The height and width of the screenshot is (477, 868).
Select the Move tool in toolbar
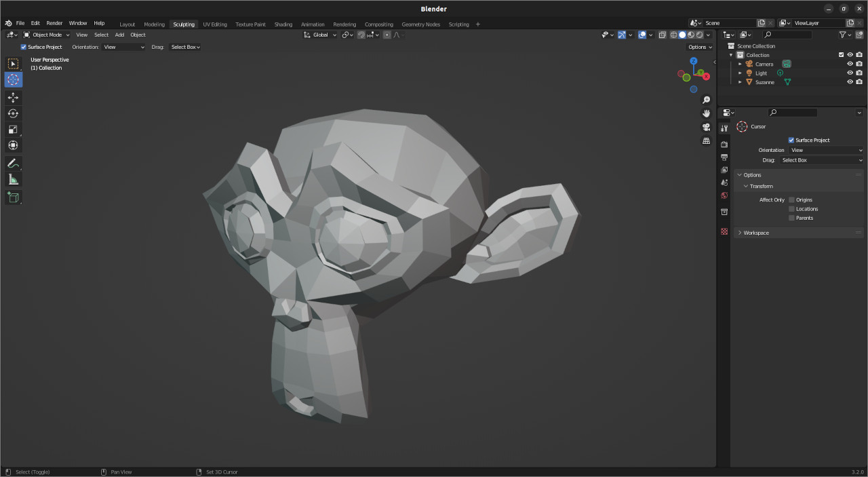click(13, 97)
